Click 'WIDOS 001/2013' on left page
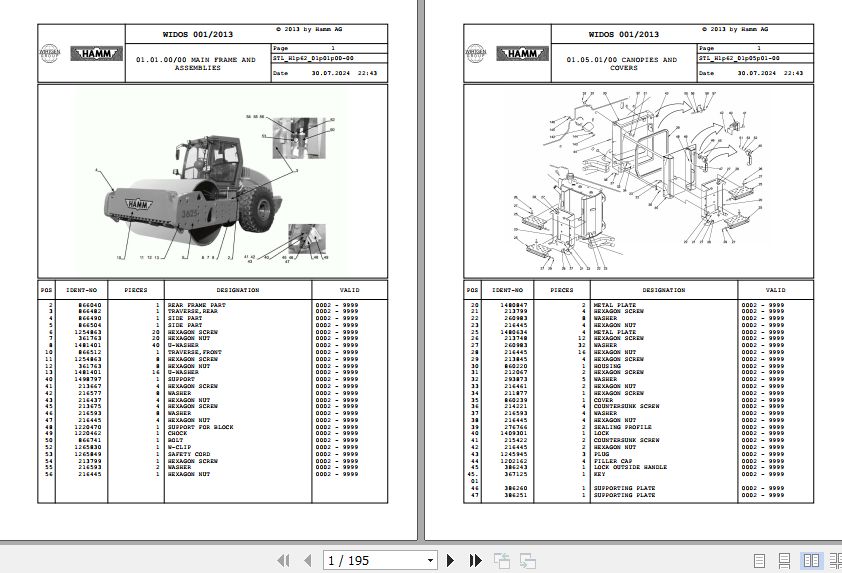Viewport: 842px width, 573px height. click(x=198, y=34)
